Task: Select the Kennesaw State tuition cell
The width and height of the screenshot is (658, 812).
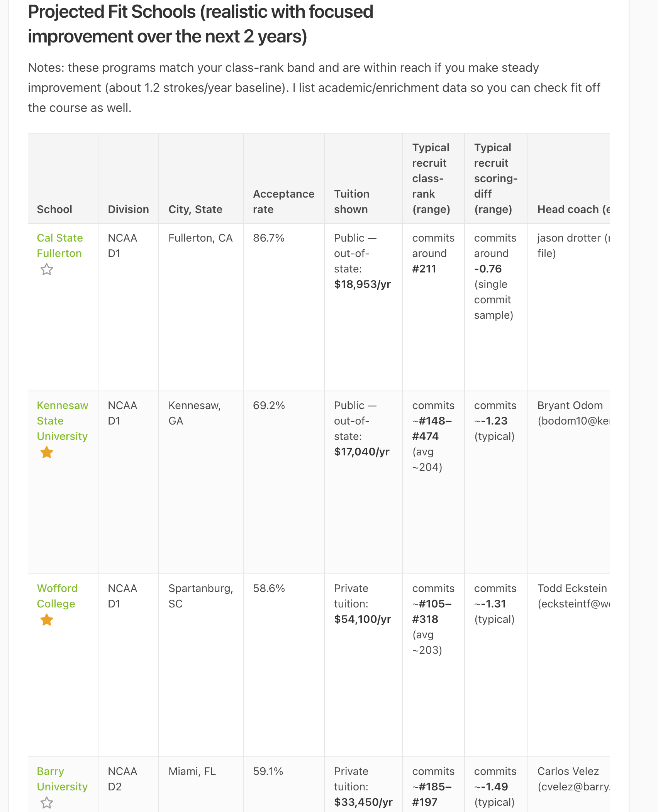Action: pos(362,428)
